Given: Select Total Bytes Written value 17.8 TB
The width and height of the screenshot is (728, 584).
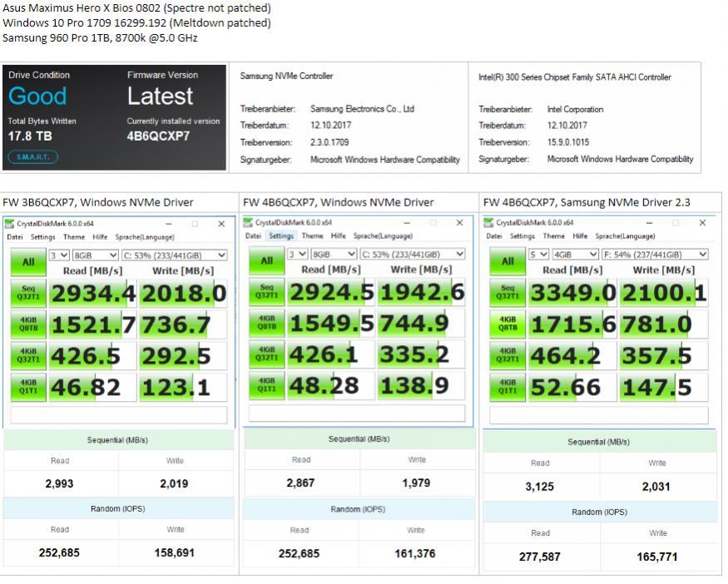Looking at the screenshot, I should click(x=30, y=136).
